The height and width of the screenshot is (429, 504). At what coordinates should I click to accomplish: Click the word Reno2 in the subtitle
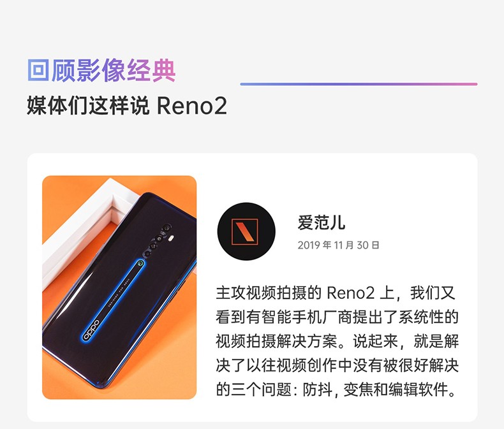[x=192, y=106]
